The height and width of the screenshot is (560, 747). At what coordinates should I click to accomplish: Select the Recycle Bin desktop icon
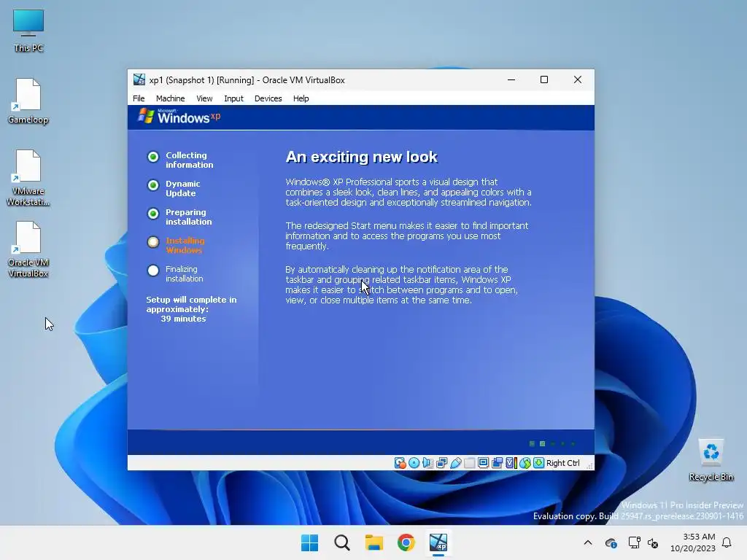tap(711, 461)
